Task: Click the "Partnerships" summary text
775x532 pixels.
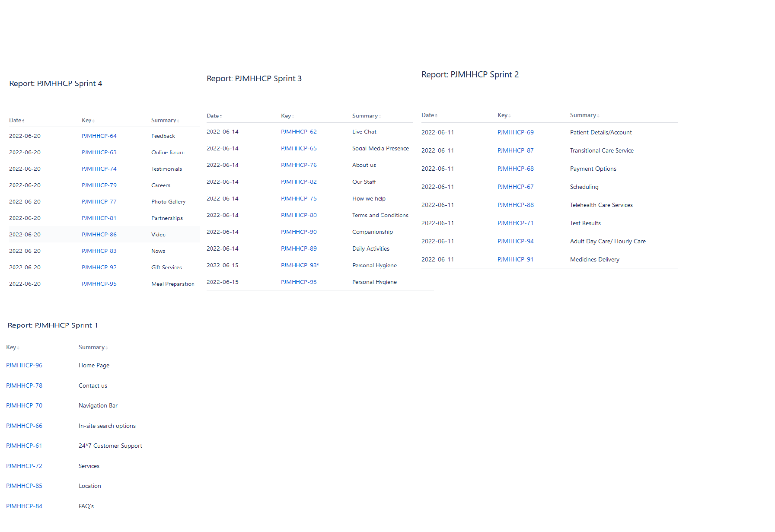Action: tap(167, 218)
